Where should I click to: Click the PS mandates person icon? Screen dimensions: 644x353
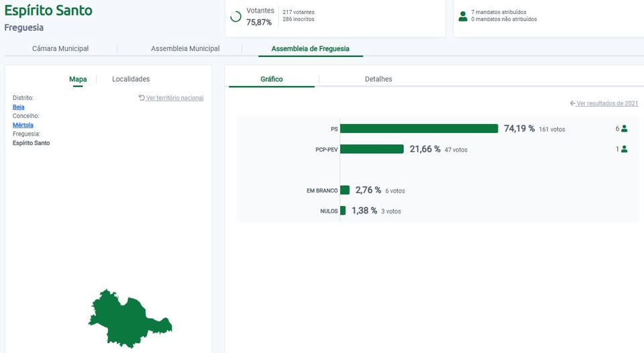[x=624, y=129]
